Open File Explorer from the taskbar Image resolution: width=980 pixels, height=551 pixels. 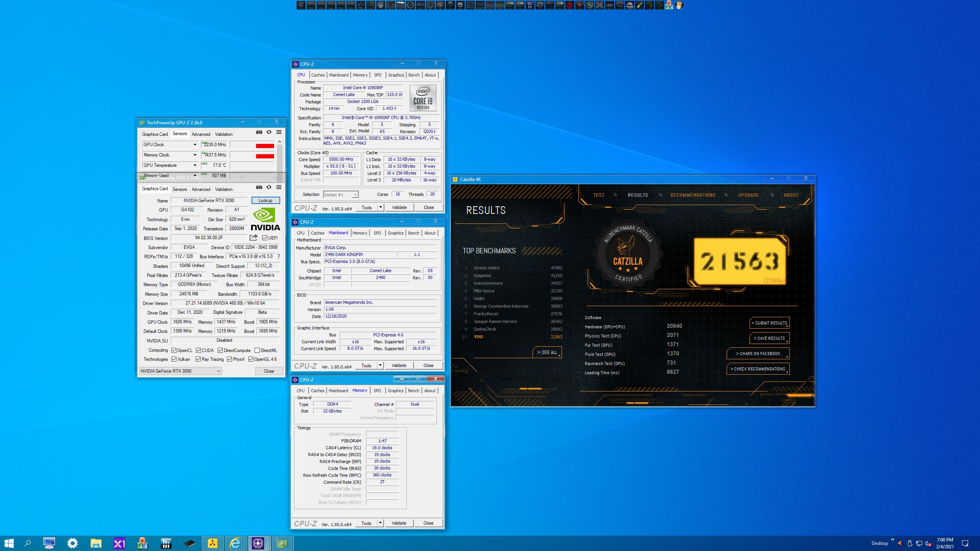96,543
